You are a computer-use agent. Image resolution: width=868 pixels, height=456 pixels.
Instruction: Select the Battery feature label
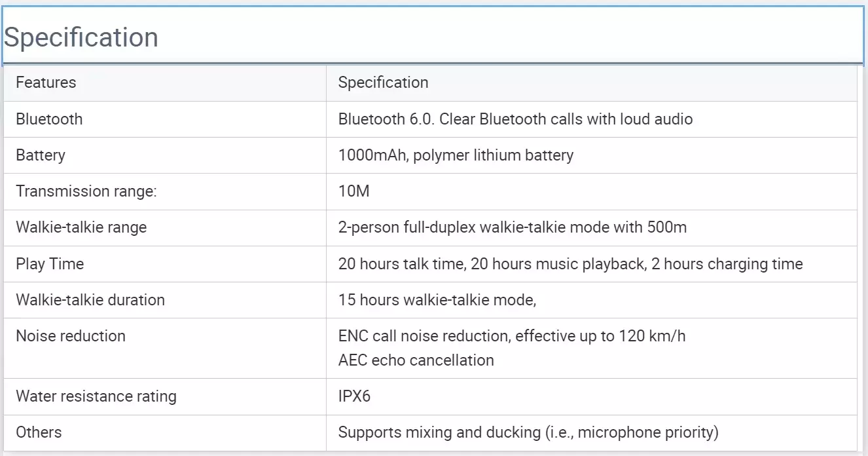(41, 155)
